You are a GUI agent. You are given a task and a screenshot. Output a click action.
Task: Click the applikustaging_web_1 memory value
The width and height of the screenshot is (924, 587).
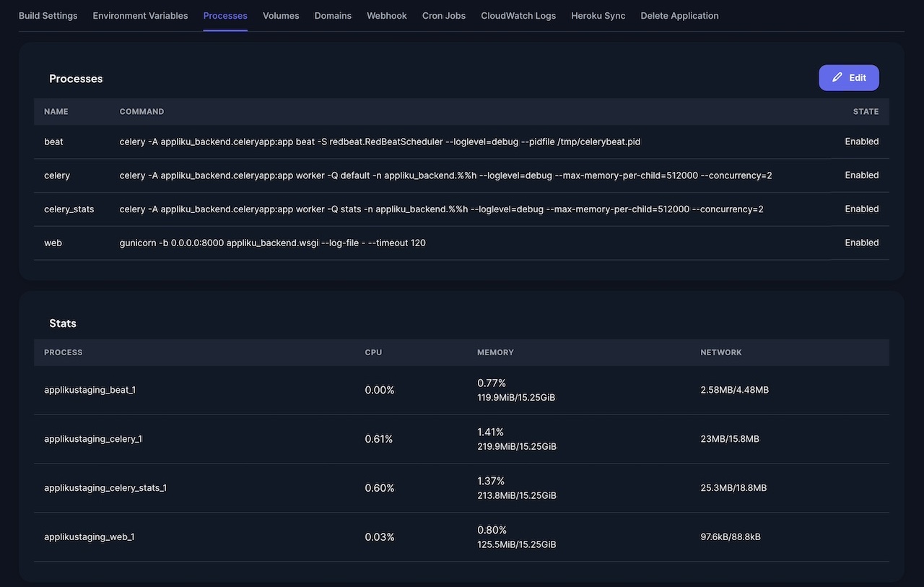(x=517, y=537)
